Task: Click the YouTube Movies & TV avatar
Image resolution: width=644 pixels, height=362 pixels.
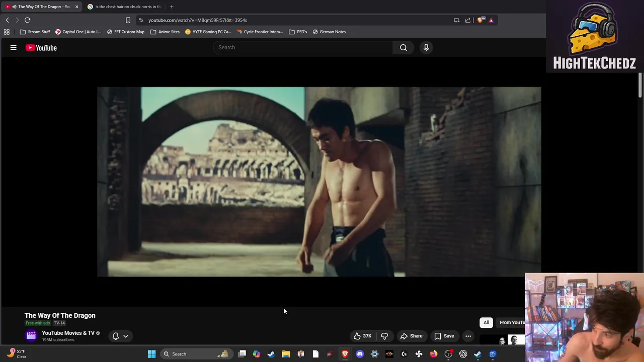Action: point(31,336)
